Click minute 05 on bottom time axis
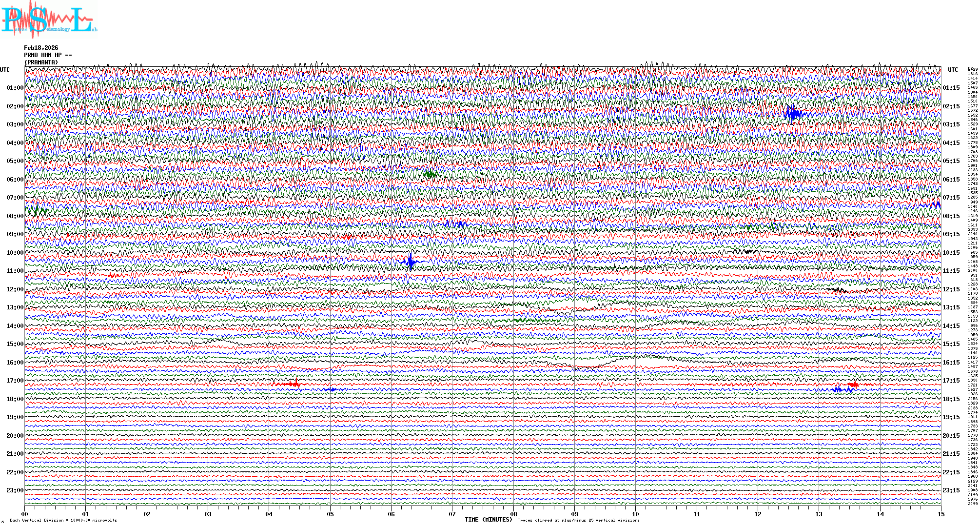980x527 pixels. tap(330, 514)
